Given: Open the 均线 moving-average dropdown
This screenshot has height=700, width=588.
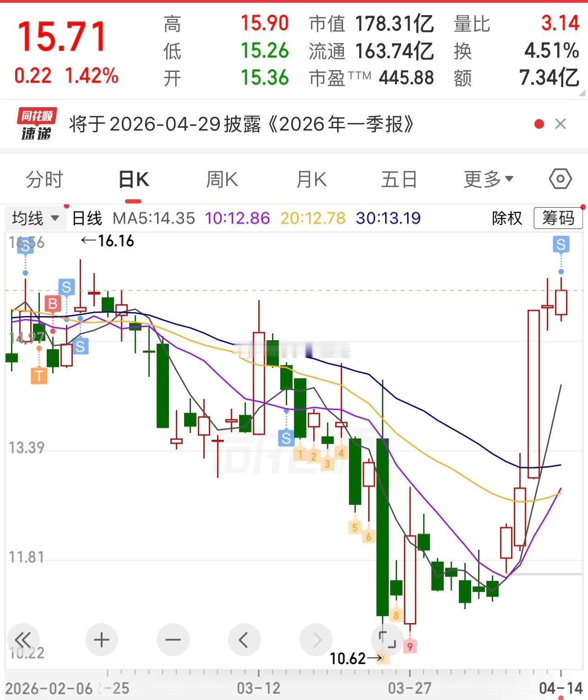Looking at the screenshot, I should click(x=36, y=219).
